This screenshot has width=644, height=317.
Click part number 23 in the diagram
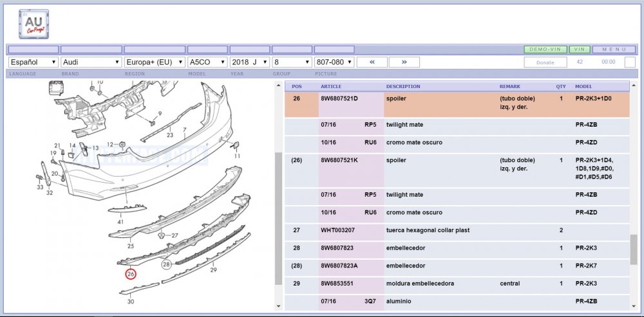click(x=170, y=135)
